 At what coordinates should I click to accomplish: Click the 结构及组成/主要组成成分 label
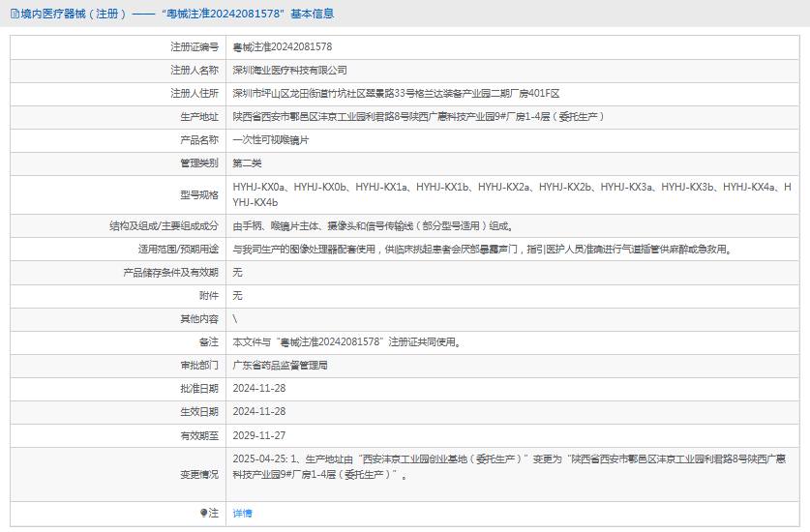point(165,225)
